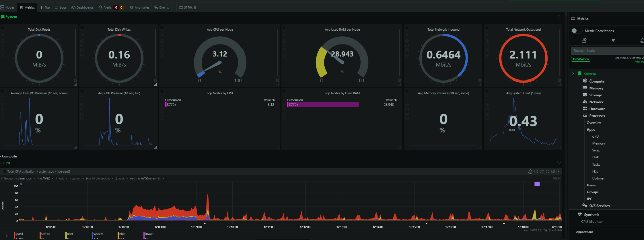This screenshot has height=240, width=644.
Task: Select the charts tree icon tab in sidebar
Action: [x=583, y=40]
